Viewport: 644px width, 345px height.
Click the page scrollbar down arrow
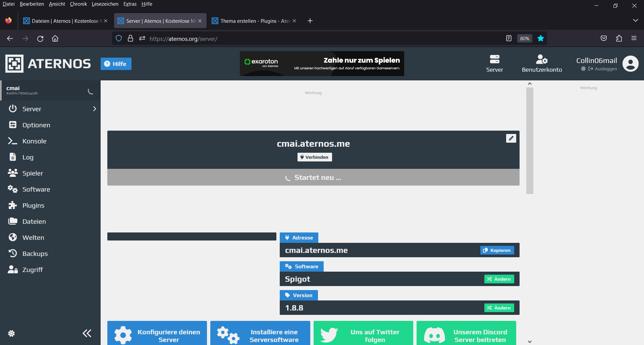[530, 342]
